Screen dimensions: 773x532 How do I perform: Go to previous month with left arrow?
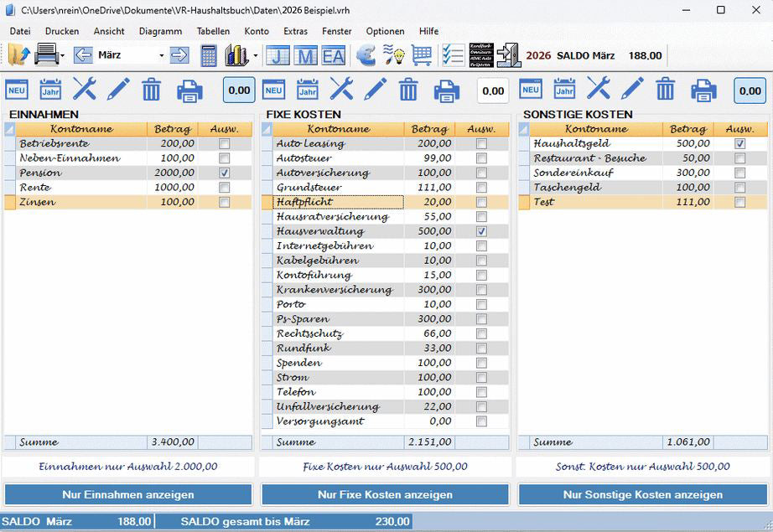click(x=83, y=55)
